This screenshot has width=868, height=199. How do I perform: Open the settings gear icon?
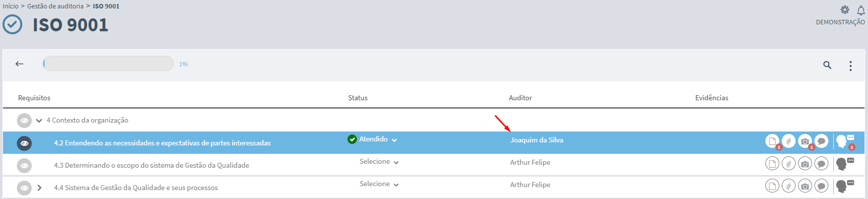point(845,9)
